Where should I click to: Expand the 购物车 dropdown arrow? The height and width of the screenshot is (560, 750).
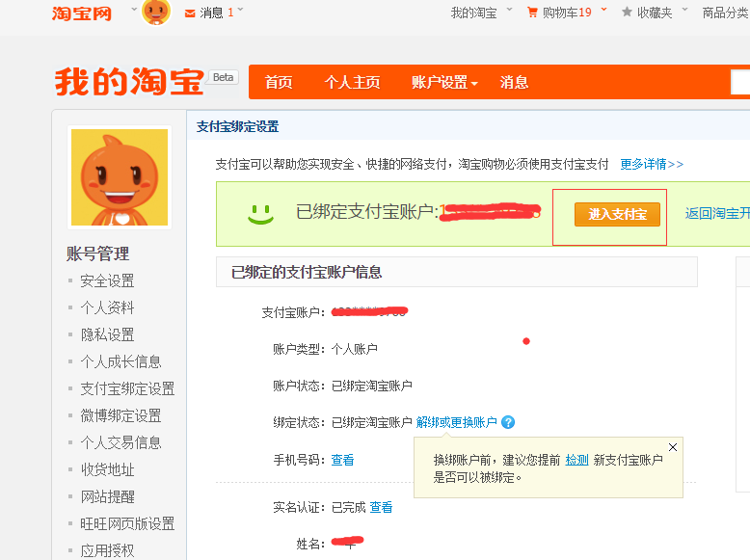tap(603, 10)
